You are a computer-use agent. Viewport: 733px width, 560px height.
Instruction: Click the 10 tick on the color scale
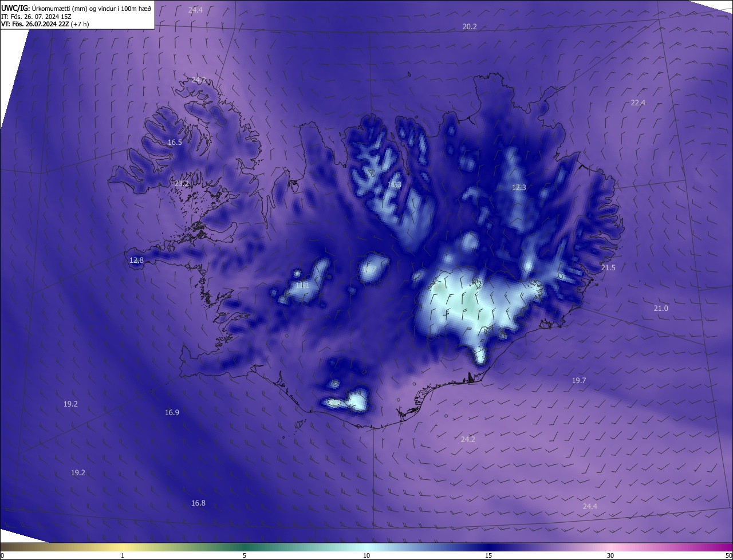(x=366, y=555)
